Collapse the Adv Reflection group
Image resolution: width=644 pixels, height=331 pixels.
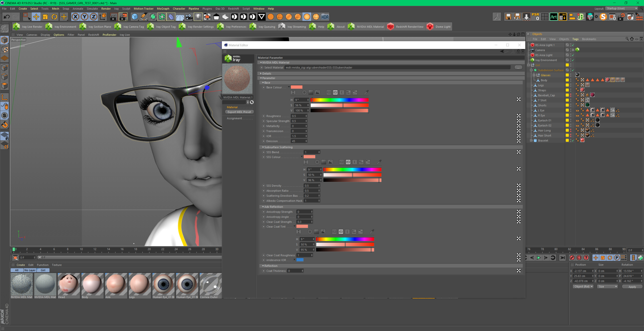coord(263,207)
